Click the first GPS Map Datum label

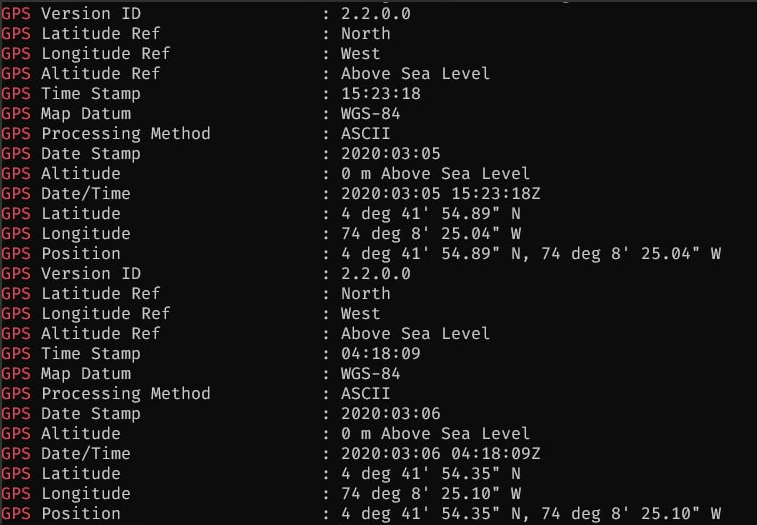(x=66, y=114)
